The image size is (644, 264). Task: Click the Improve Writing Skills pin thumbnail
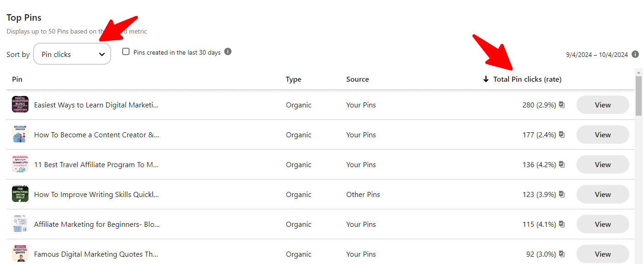coord(20,194)
